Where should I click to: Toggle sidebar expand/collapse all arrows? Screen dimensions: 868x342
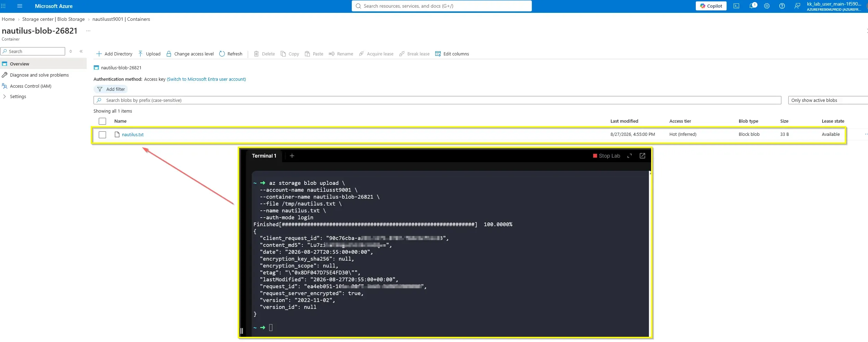[x=71, y=51]
